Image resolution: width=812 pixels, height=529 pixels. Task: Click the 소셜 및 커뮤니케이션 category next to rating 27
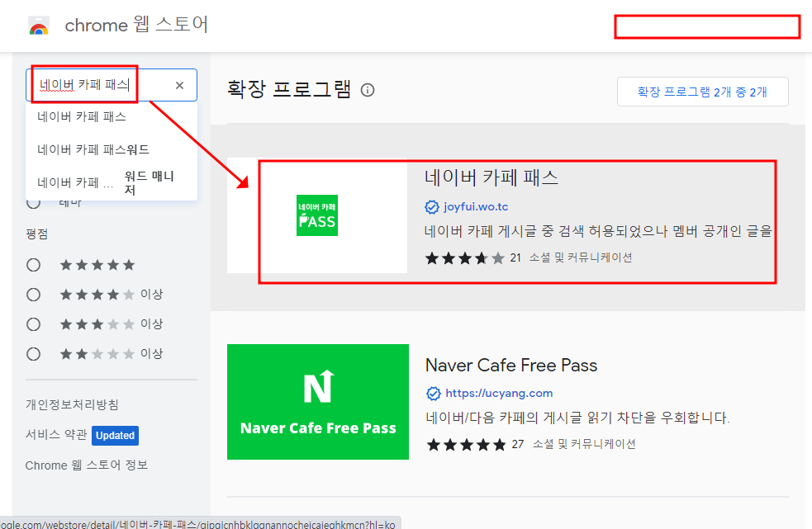584,444
